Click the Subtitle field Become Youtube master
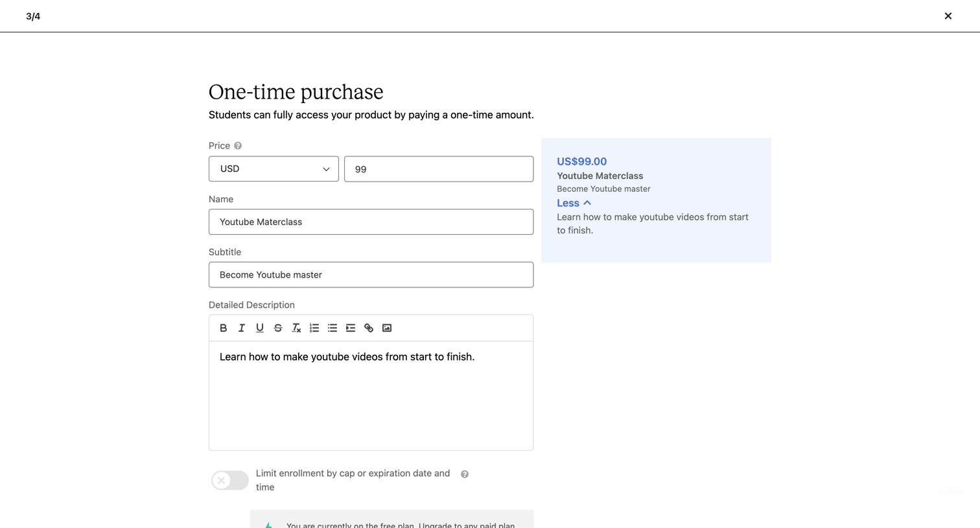The width and height of the screenshot is (980, 528). tap(371, 274)
